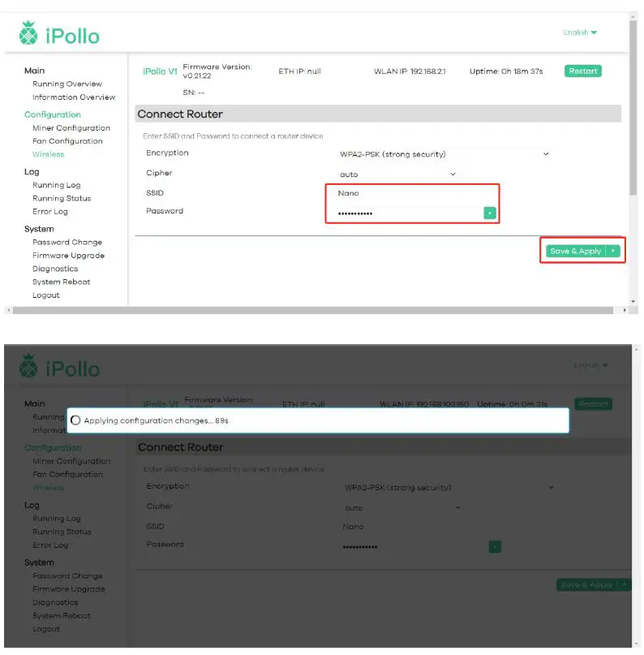This screenshot has width=644, height=655.
Task: Open the Cipher dropdown set to auto
Action: pos(397,175)
